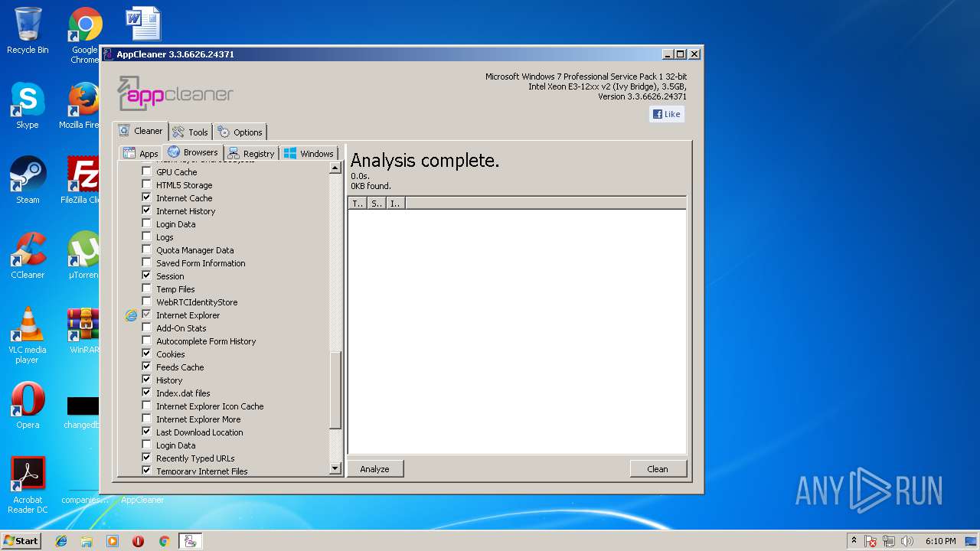Launch Skype desktop shortcut

coord(28,106)
